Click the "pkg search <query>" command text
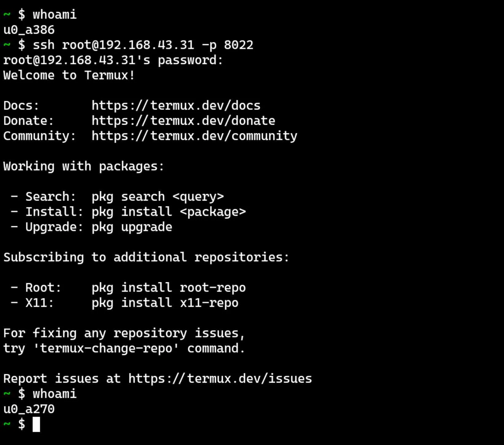 coord(158,197)
